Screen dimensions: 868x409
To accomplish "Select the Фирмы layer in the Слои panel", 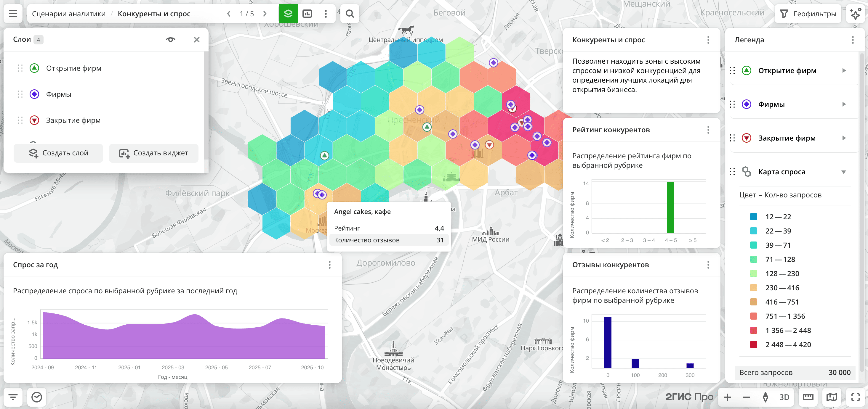I will pyautogui.click(x=59, y=94).
